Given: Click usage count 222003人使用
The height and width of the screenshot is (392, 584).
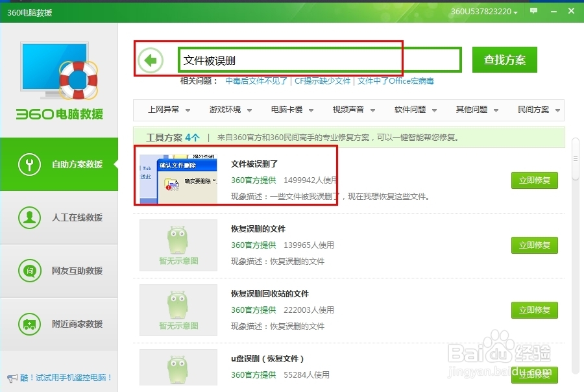Looking at the screenshot, I should click(x=309, y=310).
